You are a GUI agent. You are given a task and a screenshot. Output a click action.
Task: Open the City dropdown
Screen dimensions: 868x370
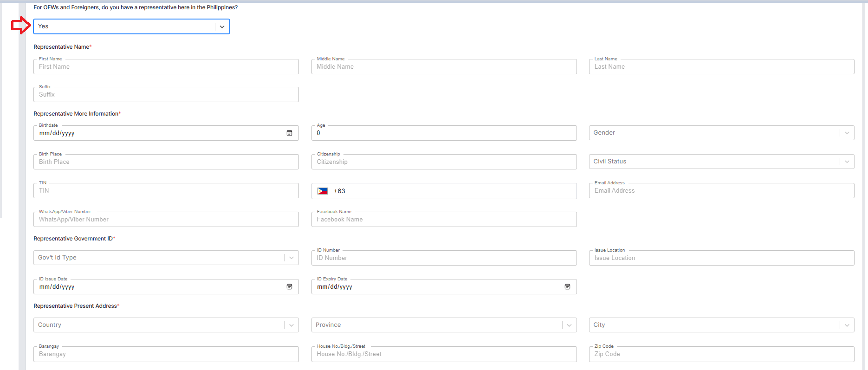(x=721, y=325)
